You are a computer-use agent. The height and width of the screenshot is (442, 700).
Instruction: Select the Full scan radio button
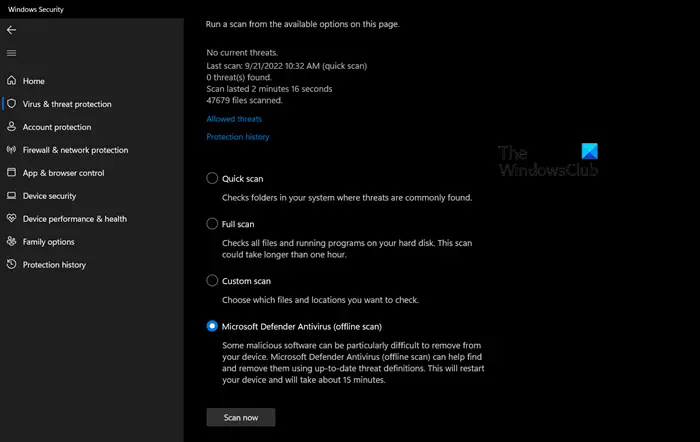click(212, 224)
